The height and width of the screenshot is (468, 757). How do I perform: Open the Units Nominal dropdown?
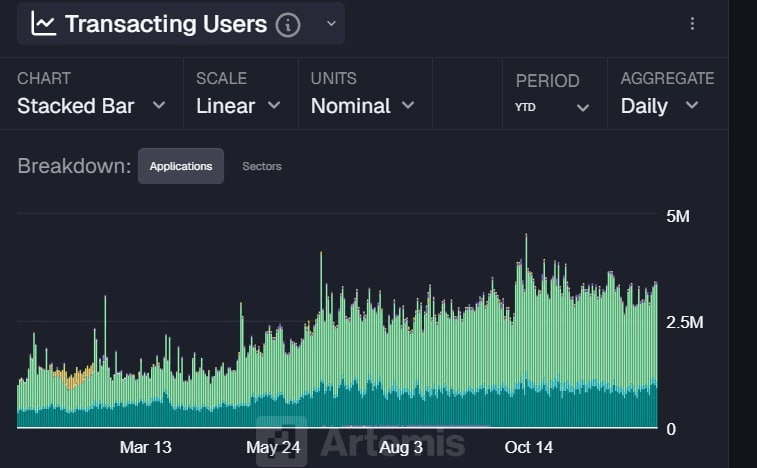362,105
